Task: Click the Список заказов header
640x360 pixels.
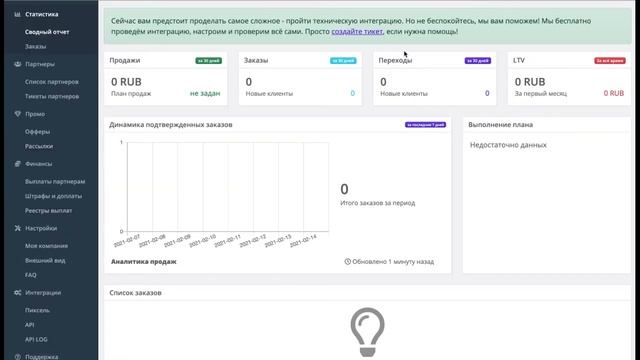Action: [x=136, y=293]
